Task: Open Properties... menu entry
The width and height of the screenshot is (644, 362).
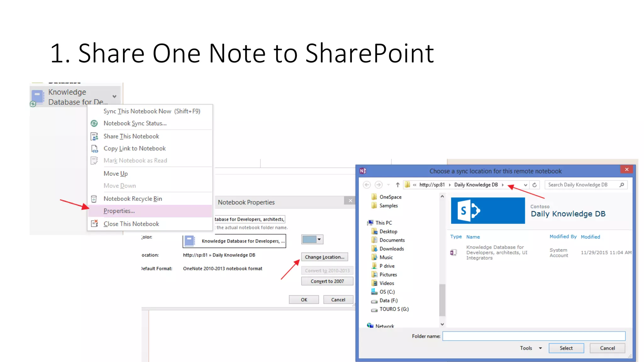Action: (x=150, y=211)
